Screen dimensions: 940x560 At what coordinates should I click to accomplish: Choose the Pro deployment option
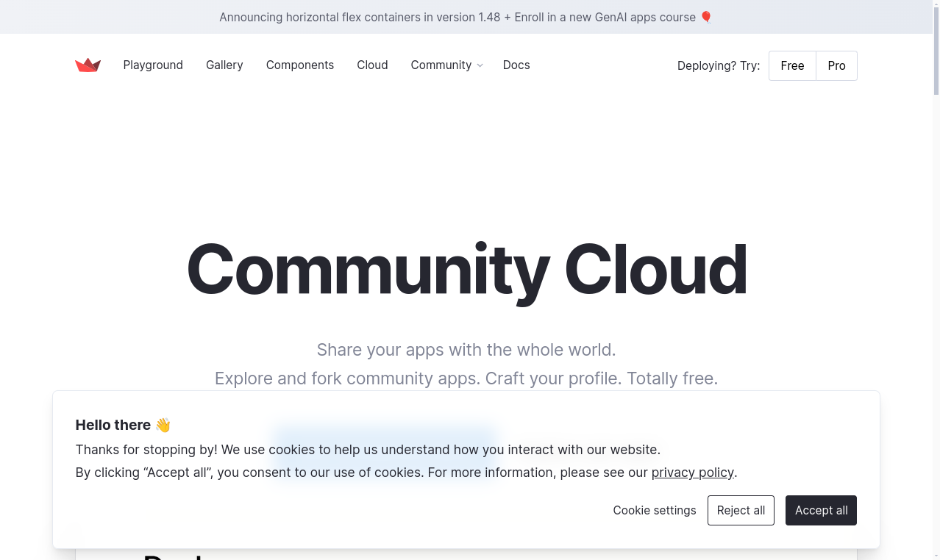coord(836,65)
